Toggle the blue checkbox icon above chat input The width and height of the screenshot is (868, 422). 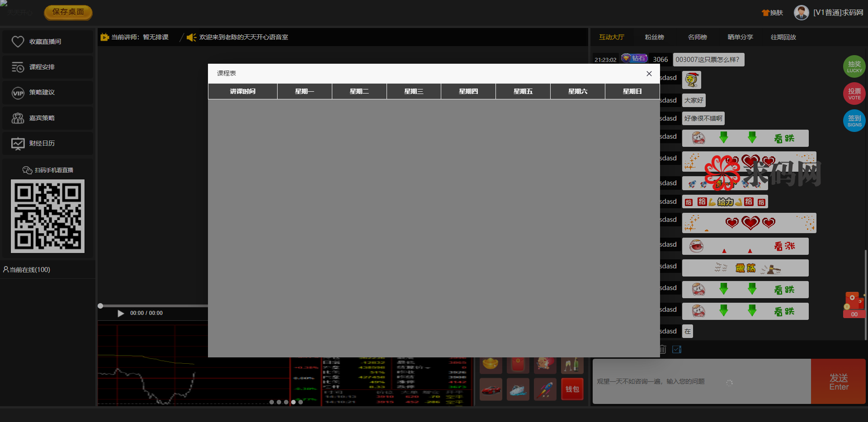point(677,349)
